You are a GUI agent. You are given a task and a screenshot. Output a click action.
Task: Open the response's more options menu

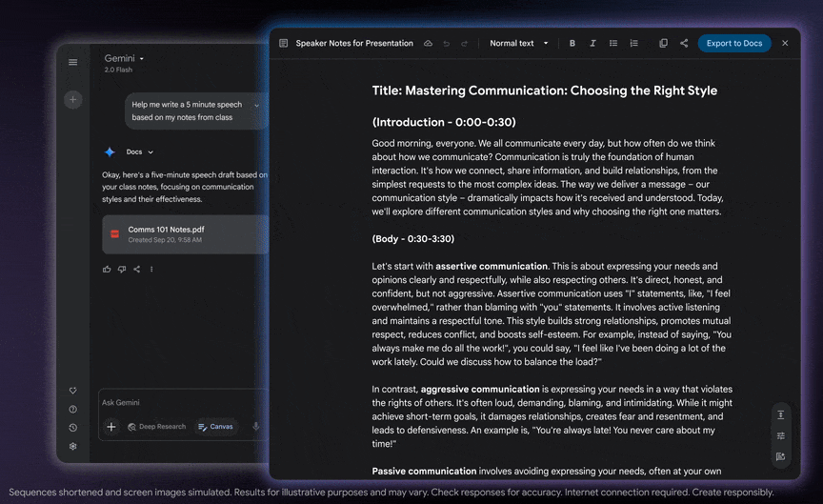click(x=151, y=270)
